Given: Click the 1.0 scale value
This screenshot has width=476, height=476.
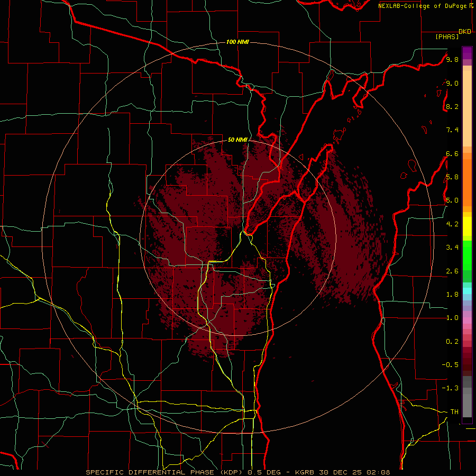Looking at the screenshot, I should tap(452, 318).
